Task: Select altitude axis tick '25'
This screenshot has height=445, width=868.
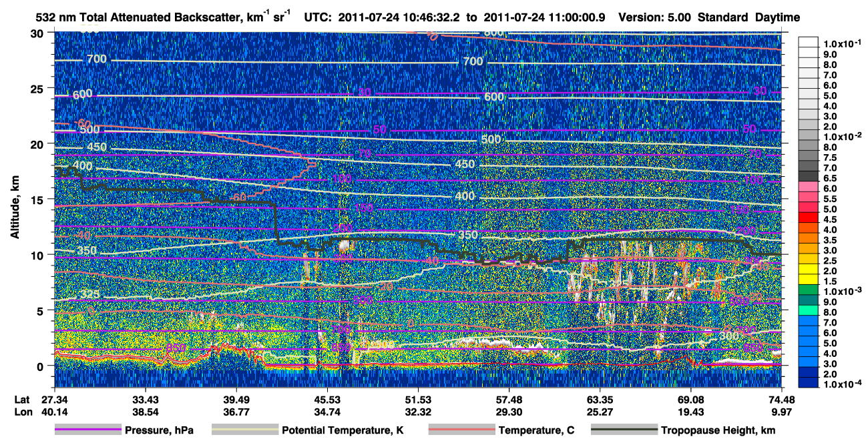Action: tap(38, 88)
